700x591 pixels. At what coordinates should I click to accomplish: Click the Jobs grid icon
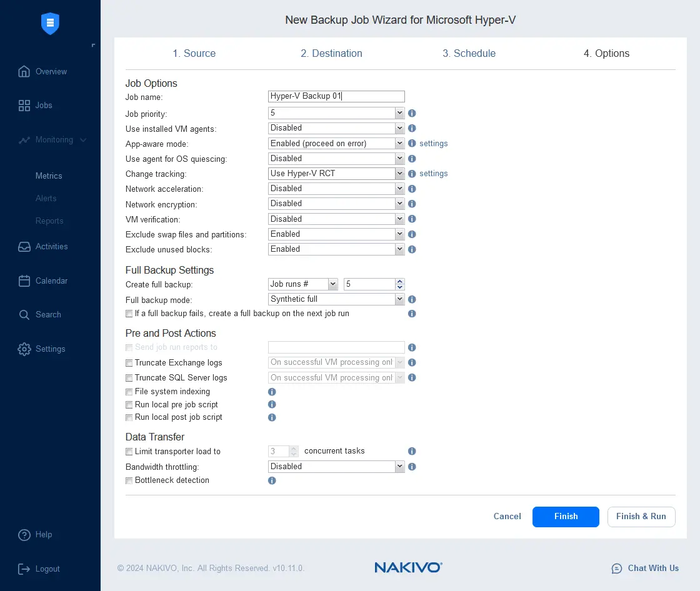[24, 106]
